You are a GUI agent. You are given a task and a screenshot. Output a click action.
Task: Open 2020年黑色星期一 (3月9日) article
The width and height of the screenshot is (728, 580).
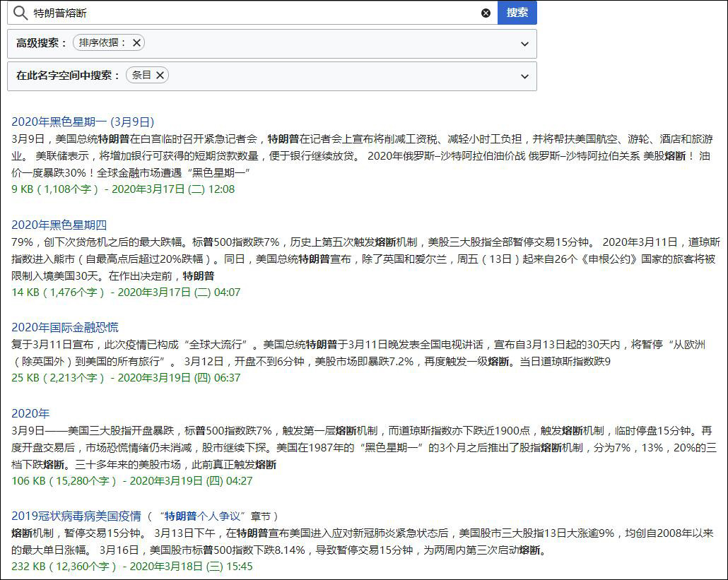[83, 122]
